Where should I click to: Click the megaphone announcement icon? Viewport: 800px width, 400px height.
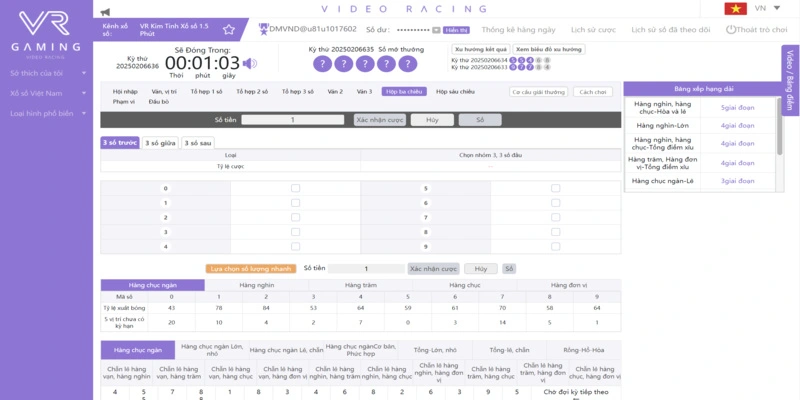[105, 10]
